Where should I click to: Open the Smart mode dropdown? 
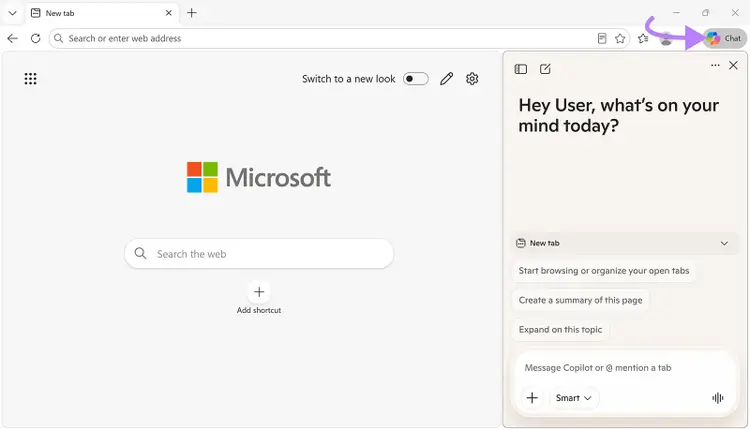pos(573,397)
